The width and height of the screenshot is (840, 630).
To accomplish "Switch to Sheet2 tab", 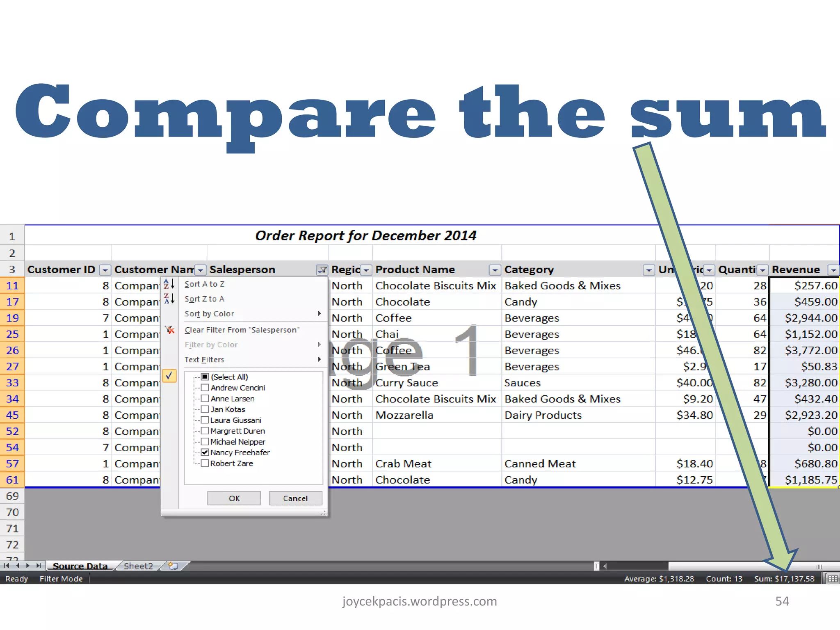I will tap(138, 566).
